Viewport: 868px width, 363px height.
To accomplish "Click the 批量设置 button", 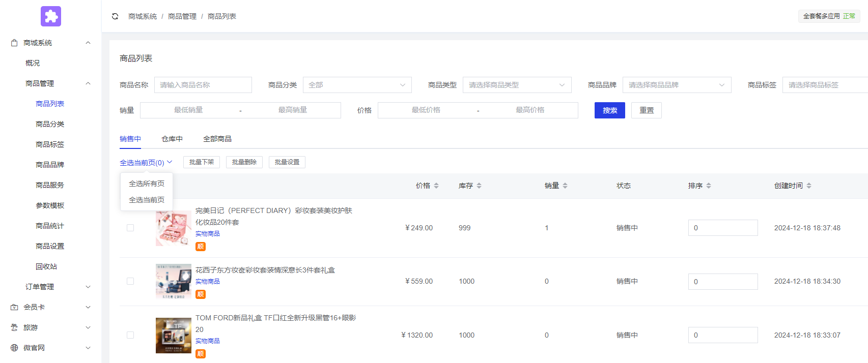I will point(287,162).
